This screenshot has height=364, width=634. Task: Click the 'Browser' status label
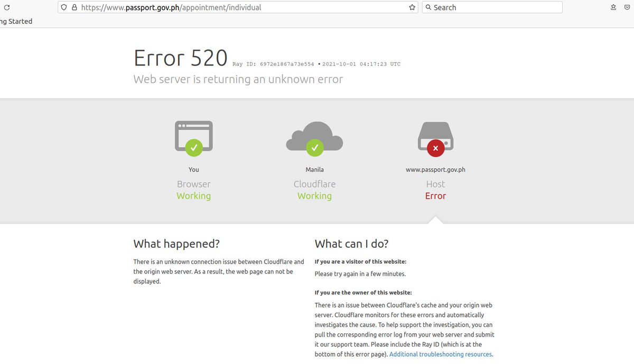pyautogui.click(x=194, y=184)
